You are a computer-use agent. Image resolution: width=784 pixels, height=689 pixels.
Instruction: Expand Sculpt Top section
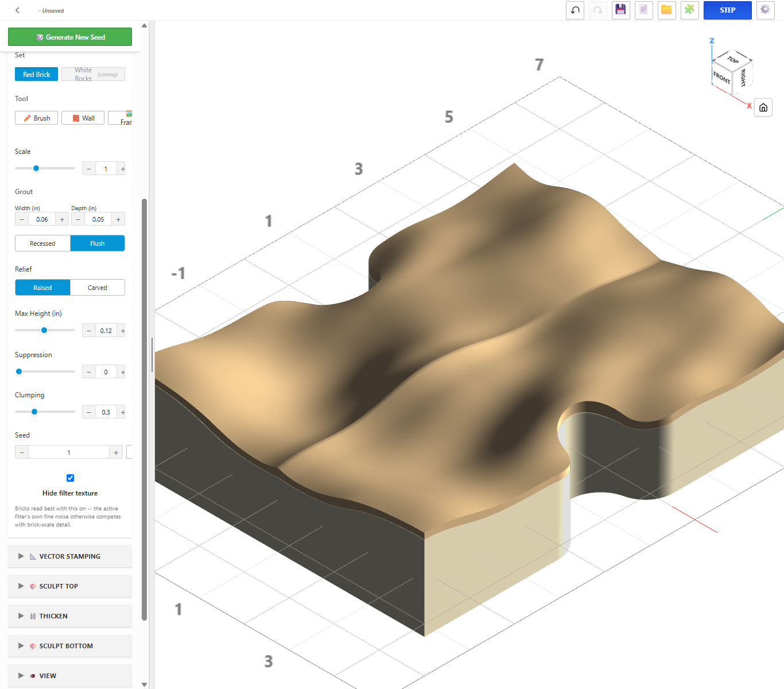point(70,586)
